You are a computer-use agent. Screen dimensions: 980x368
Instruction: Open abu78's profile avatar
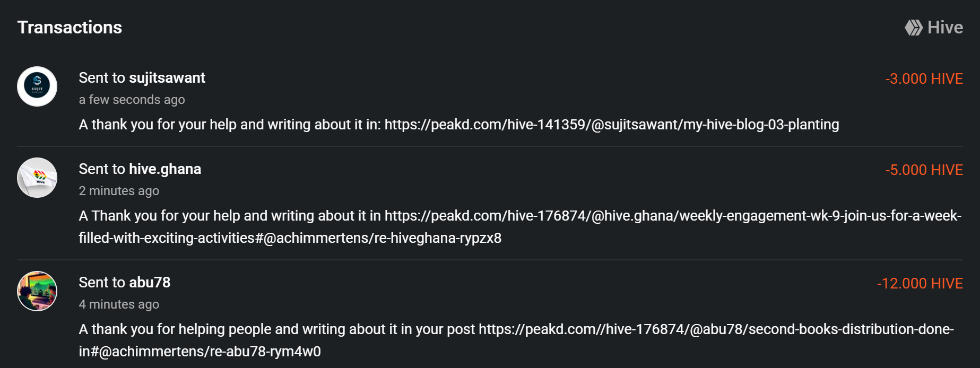37,291
